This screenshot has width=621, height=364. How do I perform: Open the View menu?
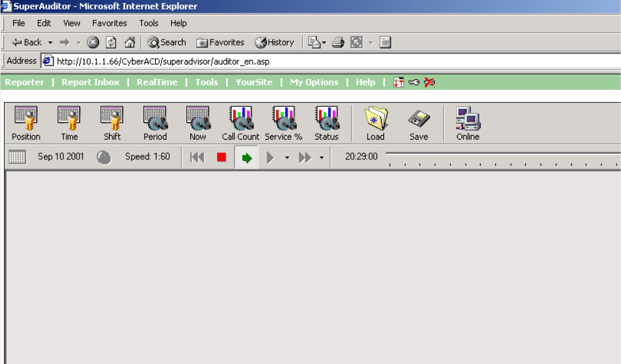[71, 23]
